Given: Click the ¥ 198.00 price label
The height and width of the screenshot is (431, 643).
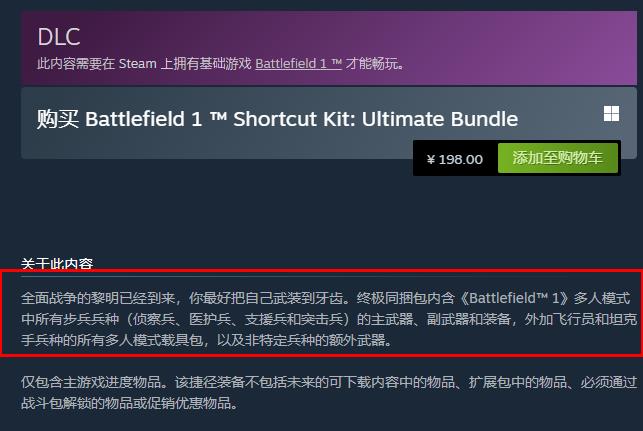Looking at the screenshot, I should point(455,159).
